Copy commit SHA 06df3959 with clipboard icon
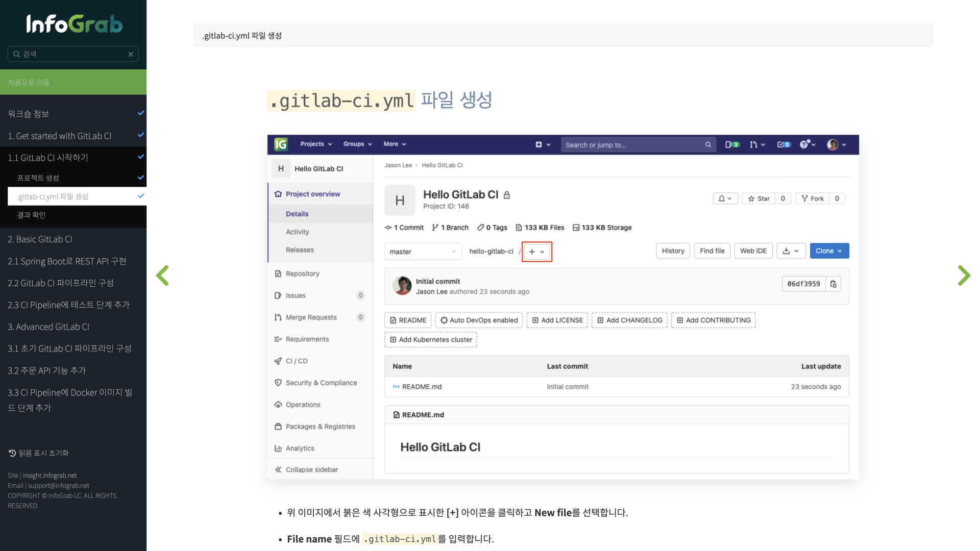The image size is (980, 551). 833,284
